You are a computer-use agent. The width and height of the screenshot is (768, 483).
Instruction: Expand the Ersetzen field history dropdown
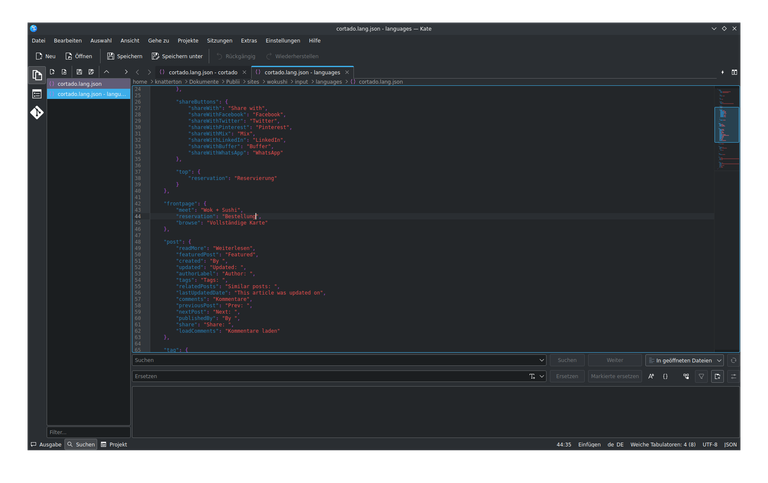coord(541,376)
